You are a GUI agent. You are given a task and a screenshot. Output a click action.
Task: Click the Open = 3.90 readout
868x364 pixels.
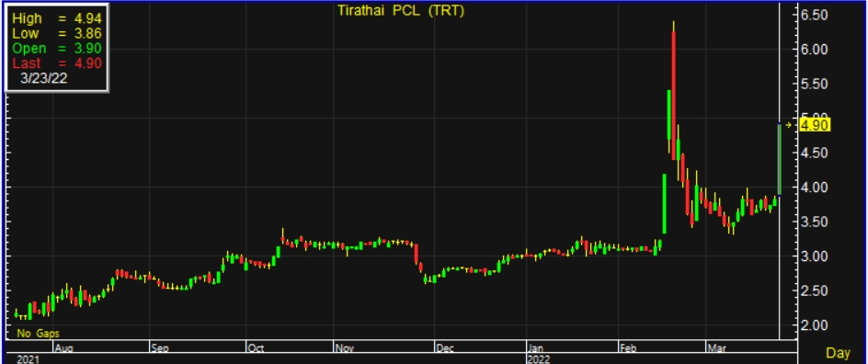coord(56,48)
